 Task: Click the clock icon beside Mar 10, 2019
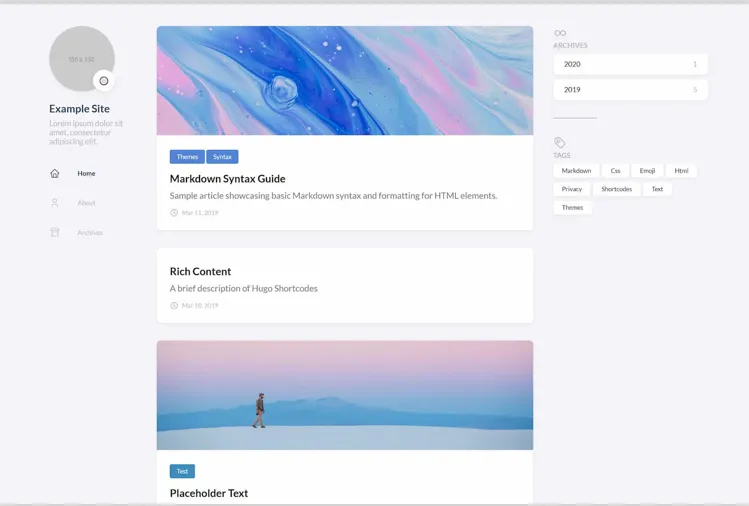point(174,305)
